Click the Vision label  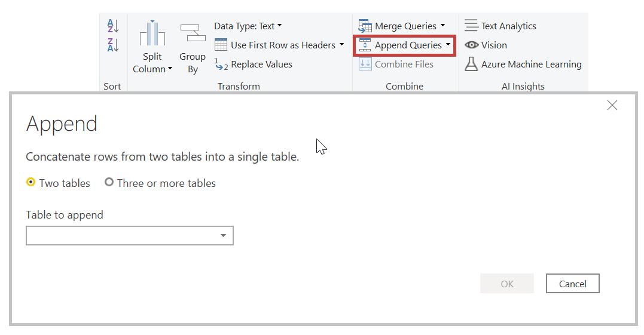click(494, 45)
